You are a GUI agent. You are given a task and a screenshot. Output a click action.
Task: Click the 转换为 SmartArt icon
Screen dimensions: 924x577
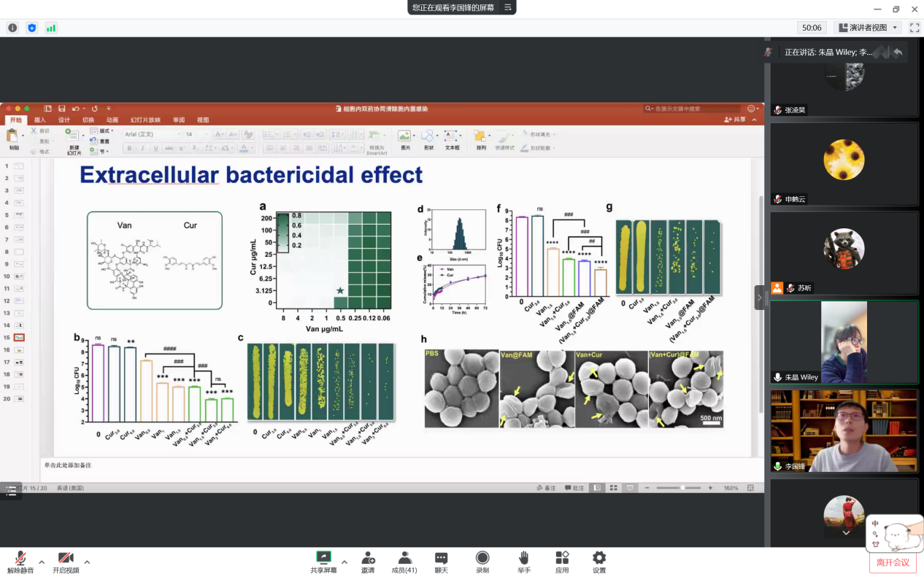(x=377, y=142)
